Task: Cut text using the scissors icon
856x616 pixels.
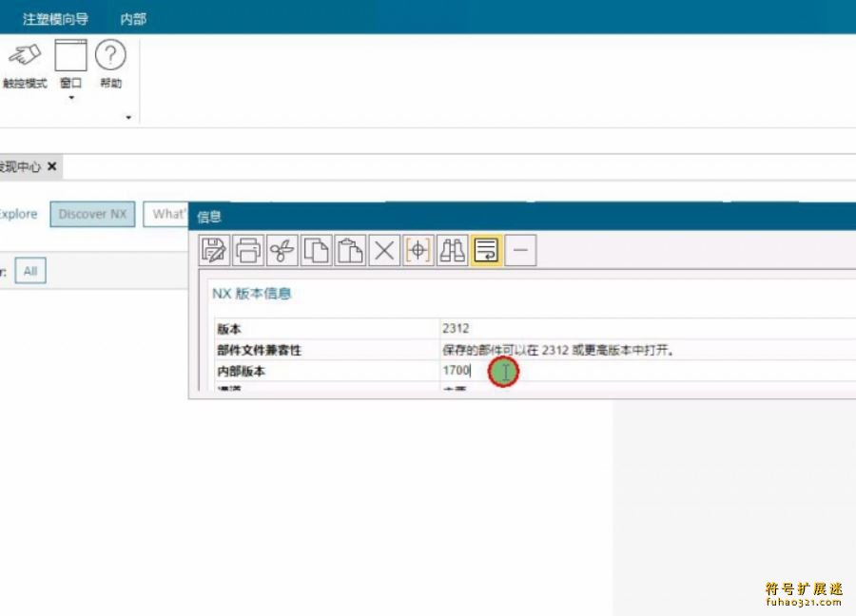Action: click(282, 250)
